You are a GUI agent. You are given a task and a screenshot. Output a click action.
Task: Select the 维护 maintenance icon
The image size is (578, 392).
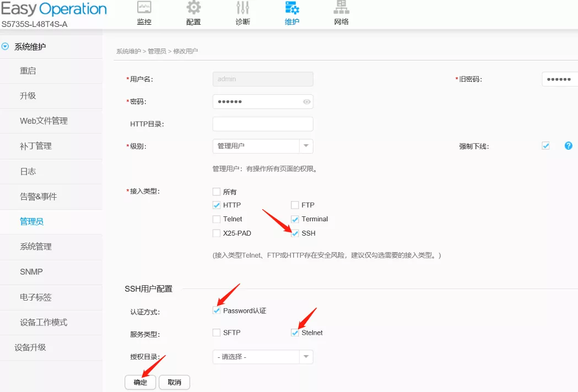pyautogui.click(x=292, y=8)
